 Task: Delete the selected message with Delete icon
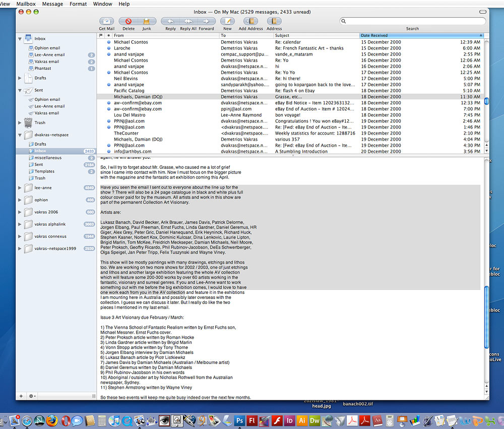click(x=129, y=21)
